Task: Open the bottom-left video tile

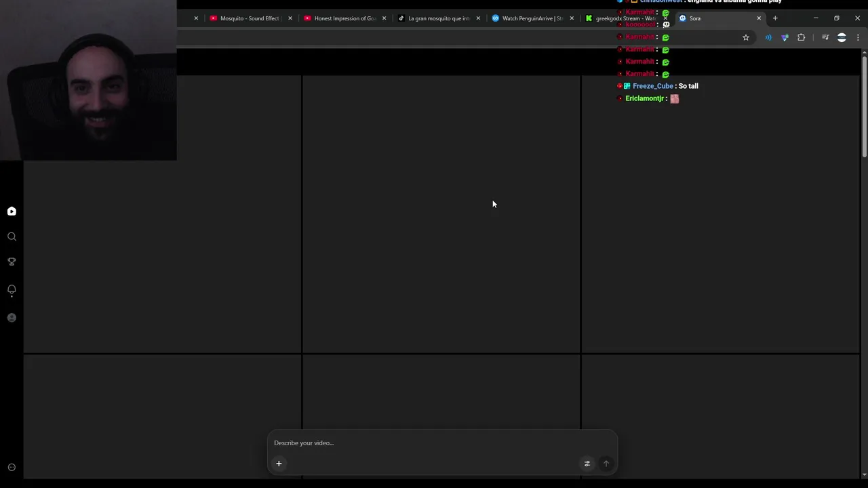Action: click(162, 416)
